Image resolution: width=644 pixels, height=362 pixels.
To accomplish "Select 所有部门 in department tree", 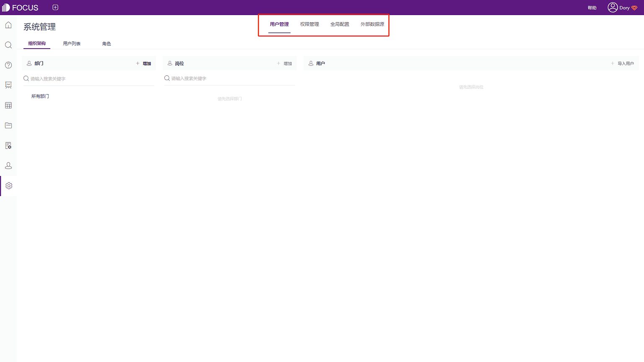I will (40, 96).
